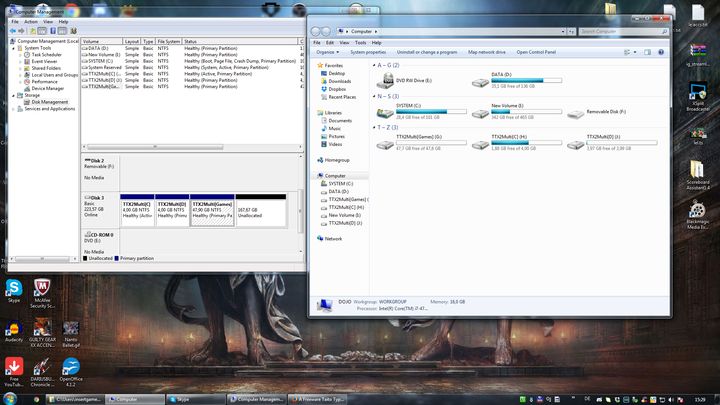Select Downloads in Explorer Favorites
This screenshot has height=405, width=720.
pyautogui.click(x=336, y=81)
